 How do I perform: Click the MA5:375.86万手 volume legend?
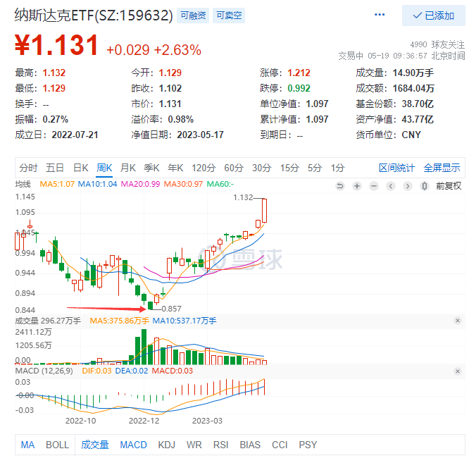coord(119,321)
